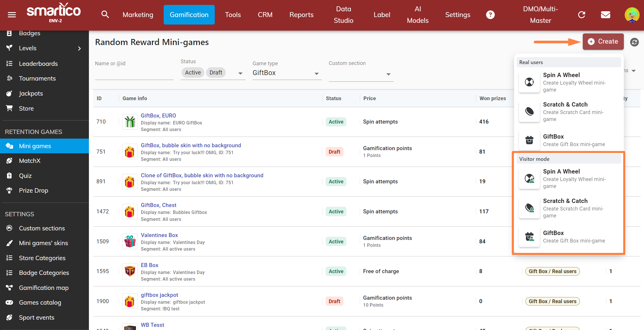Open the Custom section dropdown
This screenshot has height=330, width=644.
point(361,74)
